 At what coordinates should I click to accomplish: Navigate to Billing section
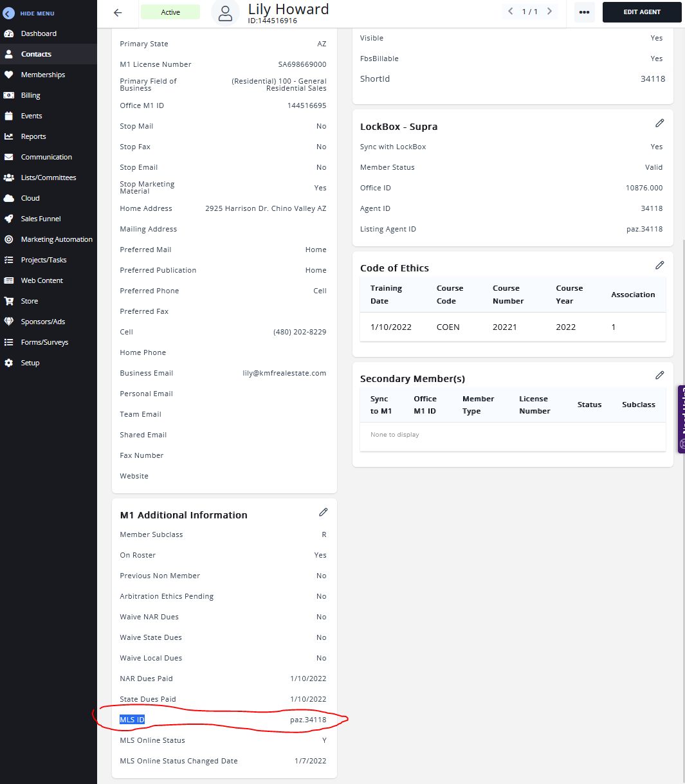tap(30, 95)
